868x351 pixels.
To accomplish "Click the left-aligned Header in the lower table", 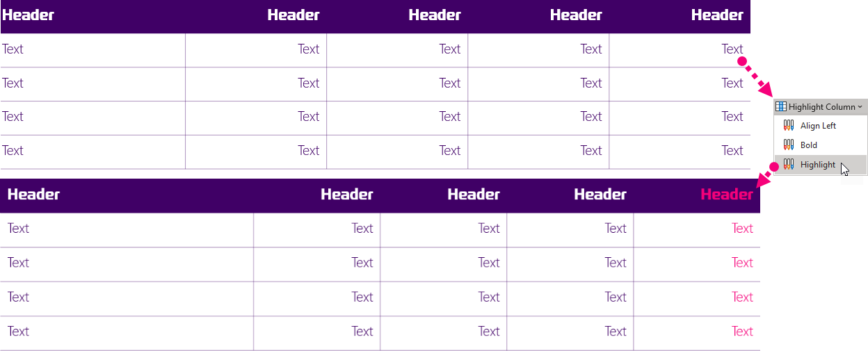I will tap(33, 195).
